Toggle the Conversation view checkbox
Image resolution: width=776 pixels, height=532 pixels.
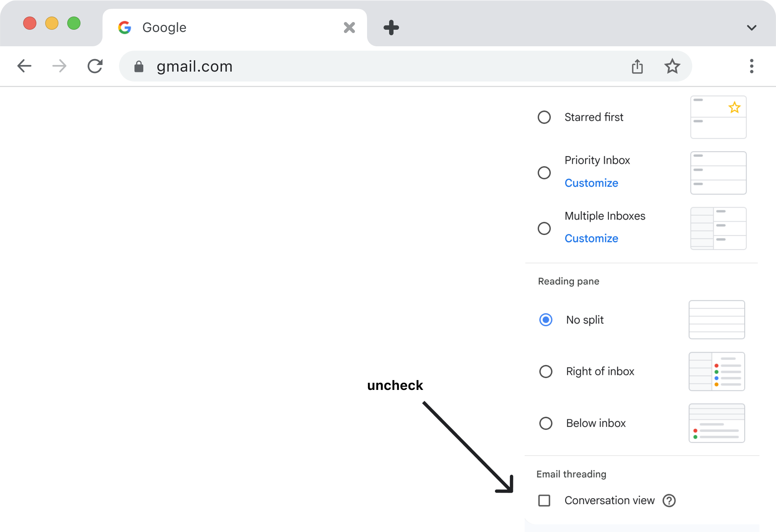(x=544, y=500)
